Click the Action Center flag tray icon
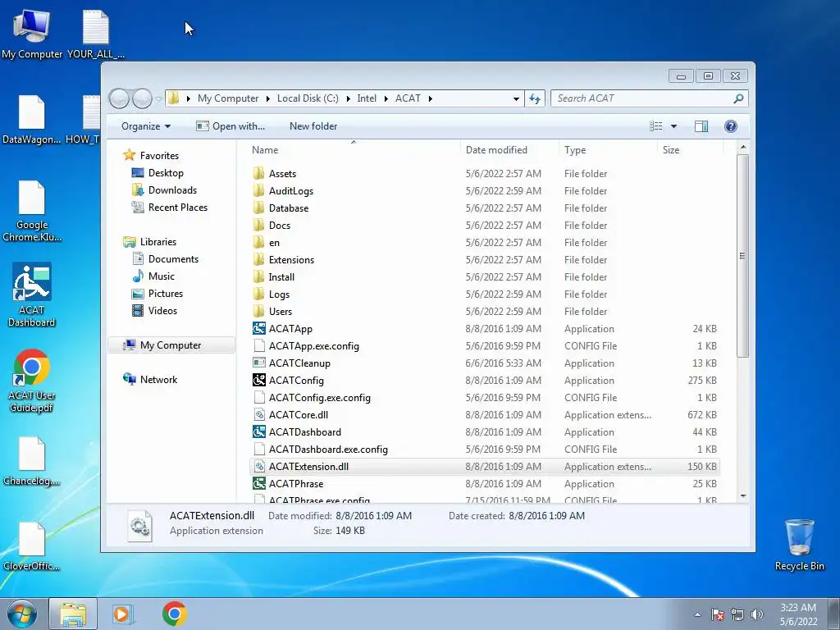This screenshot has height=630, width=840. [718, 614]
